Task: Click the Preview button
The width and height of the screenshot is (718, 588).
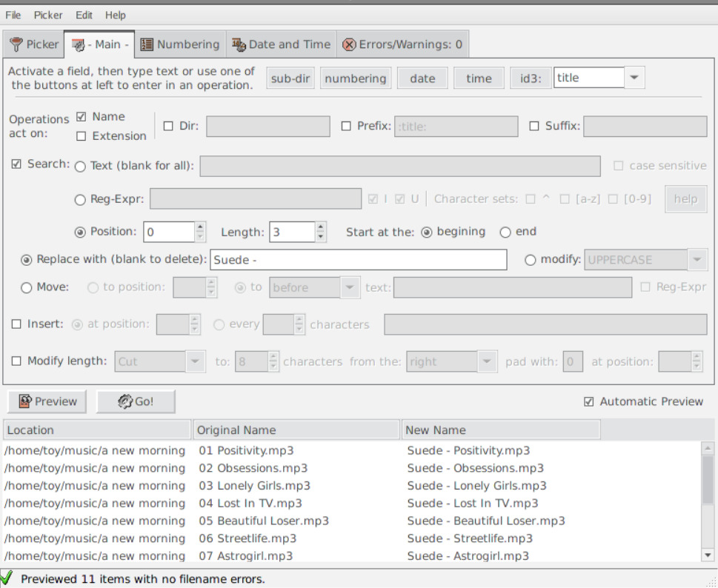Action: (47, 401)
